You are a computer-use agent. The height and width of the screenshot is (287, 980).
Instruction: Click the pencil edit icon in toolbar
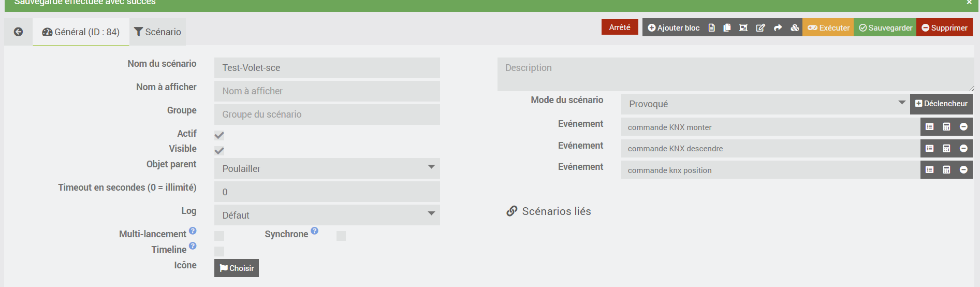[760, 28]
